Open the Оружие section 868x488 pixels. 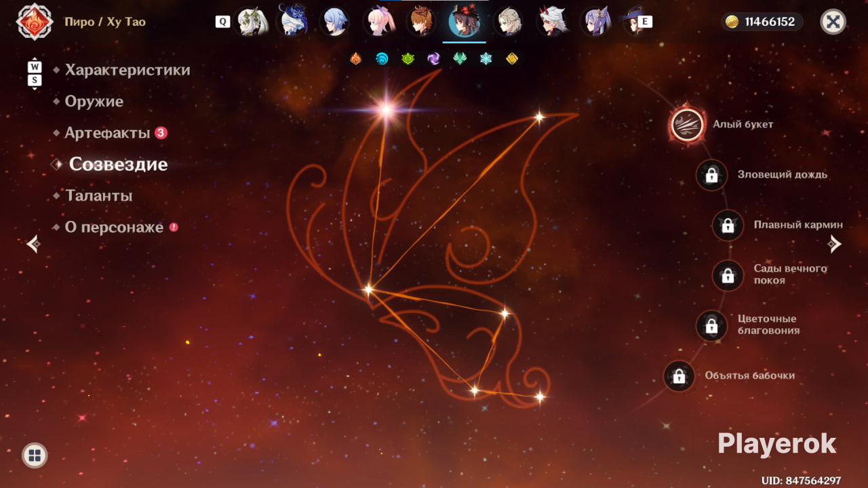(x=94, y=102)
